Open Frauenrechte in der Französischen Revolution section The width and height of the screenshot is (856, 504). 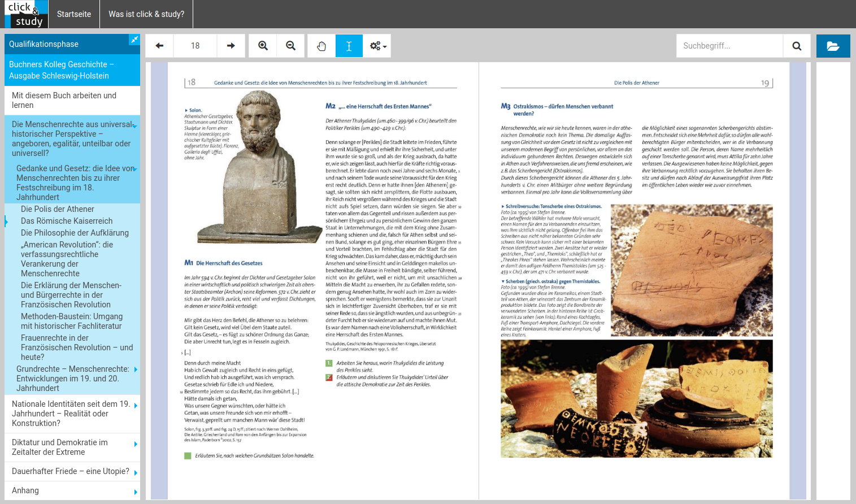click(x=77, y=347)
